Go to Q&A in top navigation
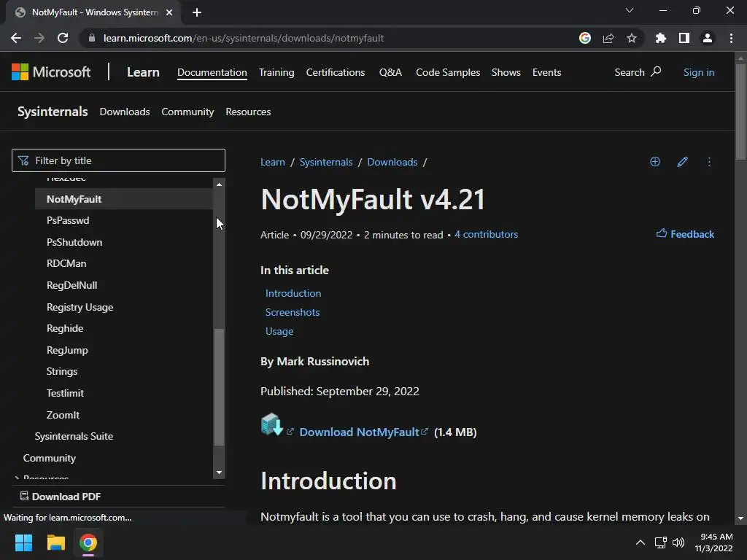Screen dimensions: 747x560 390,72
